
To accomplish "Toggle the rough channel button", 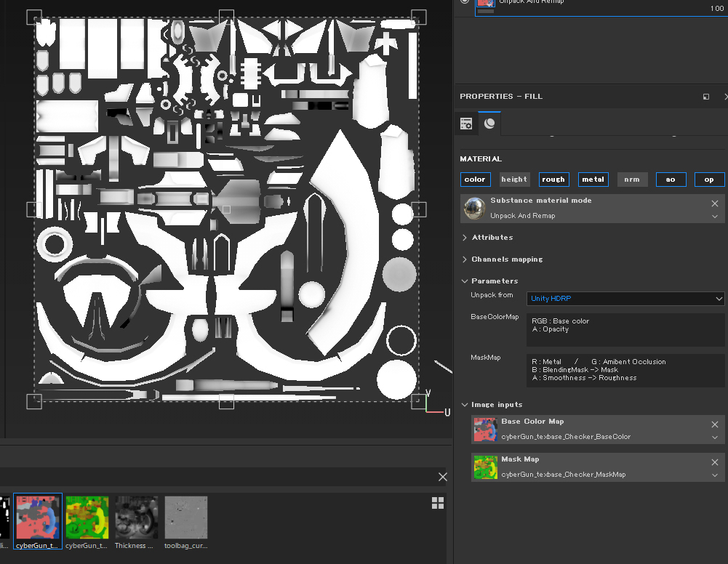I will 553,180.
